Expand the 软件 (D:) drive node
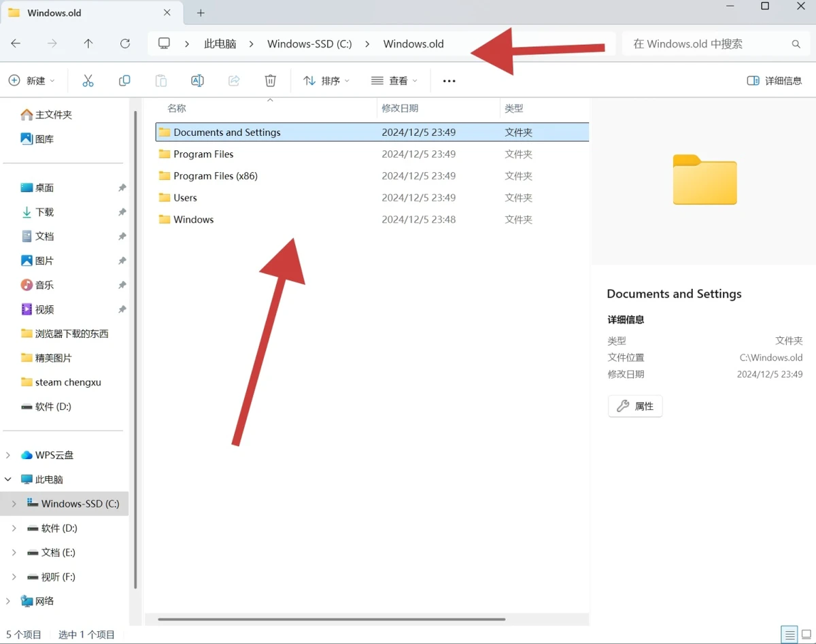This screenshot has height=644, width=816. [14, 528]
